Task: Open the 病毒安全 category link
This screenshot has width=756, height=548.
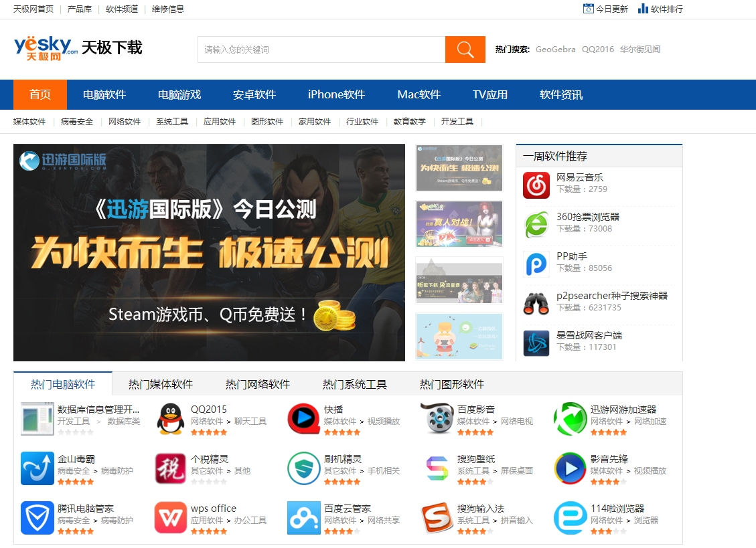Action: [x=76, y=122]
